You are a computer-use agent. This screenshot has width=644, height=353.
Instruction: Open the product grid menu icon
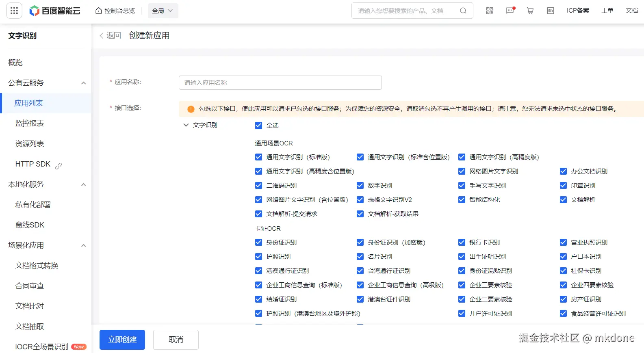(14, 11)
